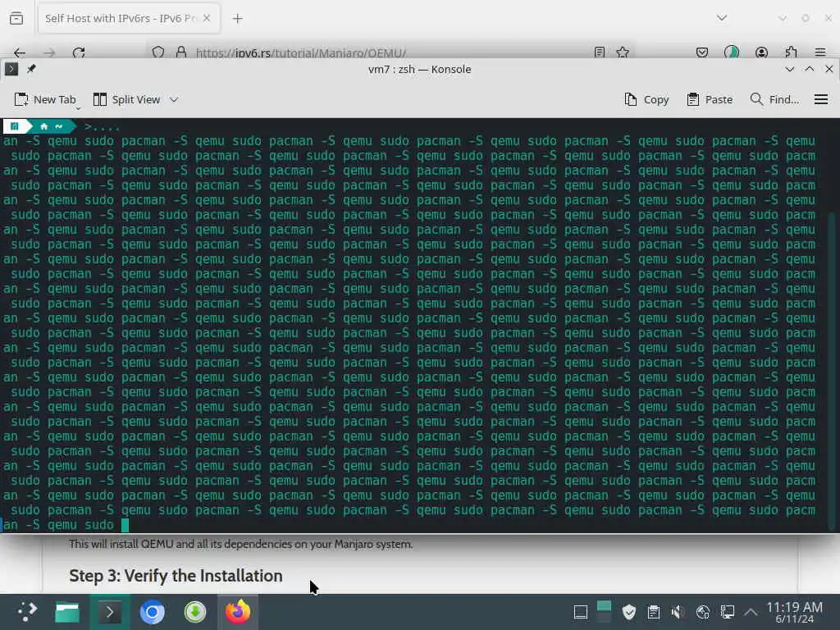
Task: Open the Firefox application menu
Action: point(820,52)
